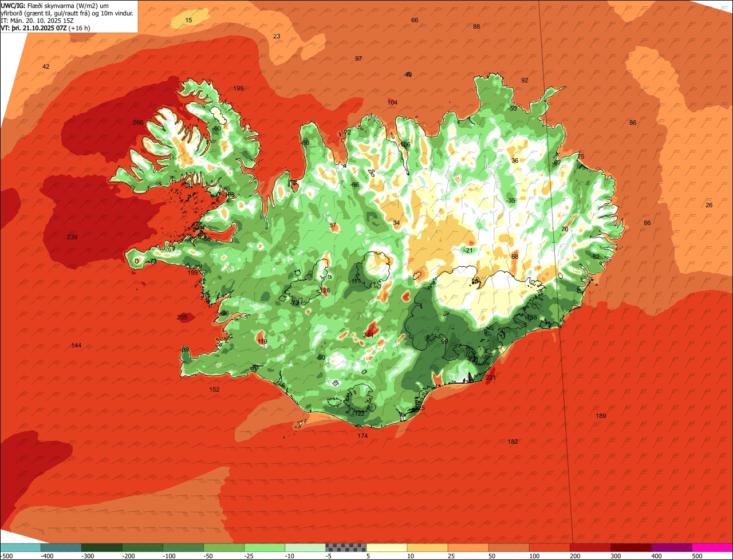Click the dark teal -400 to -300 legend swatch
This screenshot has height=560, width=733.
click(x=61, y=547)
